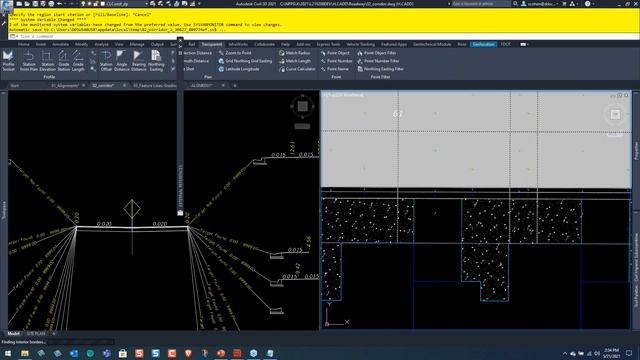This screenshot has width=640, height=360.
Task: Select Station from Plan tool
Action: click(x=29, y=60)
